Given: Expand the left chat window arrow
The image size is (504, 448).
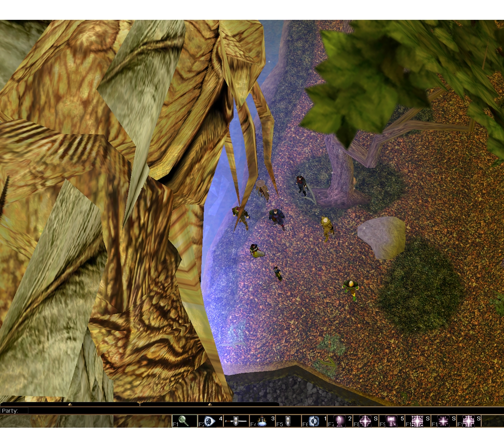Looking at the screenshot, I should point(70,404).
